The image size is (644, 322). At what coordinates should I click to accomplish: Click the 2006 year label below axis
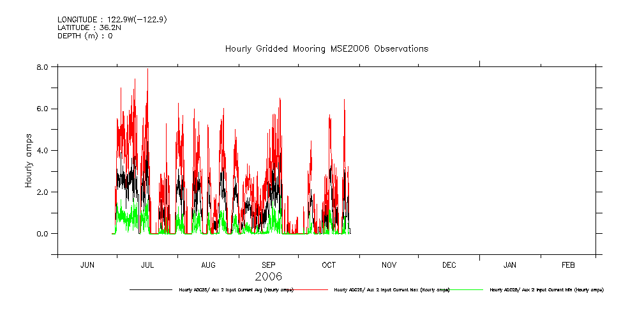[x=268, y=277]
